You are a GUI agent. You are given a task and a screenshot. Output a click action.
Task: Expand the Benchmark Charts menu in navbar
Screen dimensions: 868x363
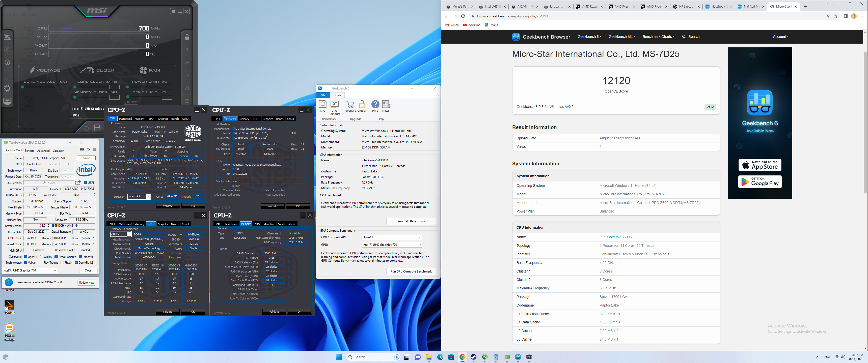[x=658, y=37]
